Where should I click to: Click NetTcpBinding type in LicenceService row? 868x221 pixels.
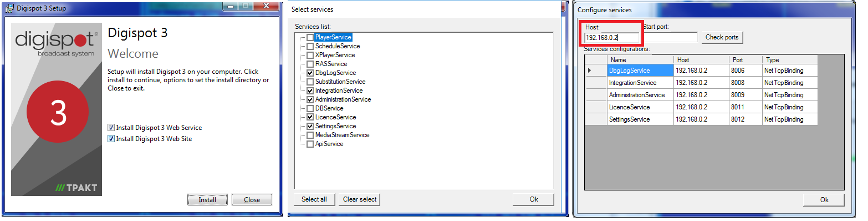pyautogui.click(x=790, y=107)
